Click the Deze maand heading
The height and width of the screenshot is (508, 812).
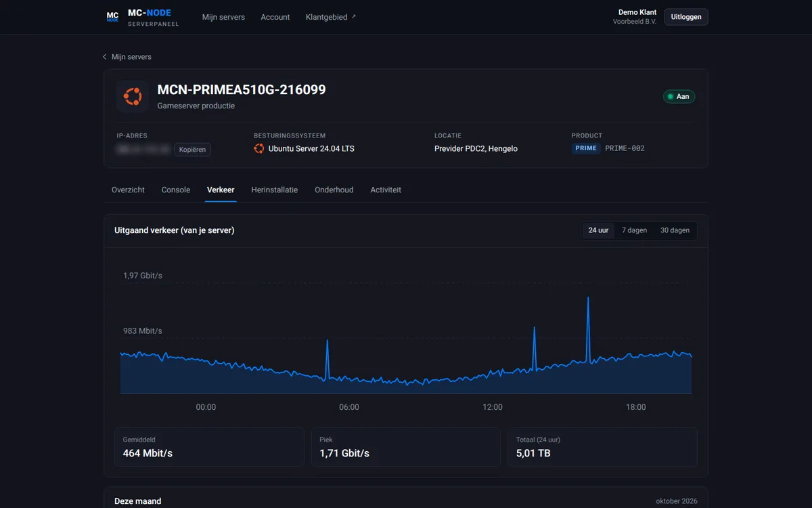coord(138,501)
